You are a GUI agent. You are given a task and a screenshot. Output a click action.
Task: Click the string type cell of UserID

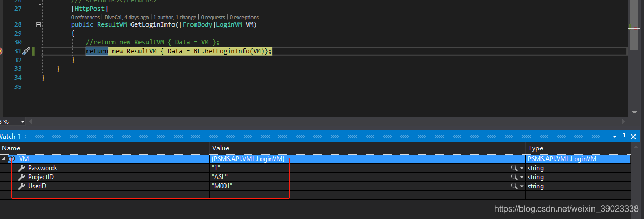point(578,186)
